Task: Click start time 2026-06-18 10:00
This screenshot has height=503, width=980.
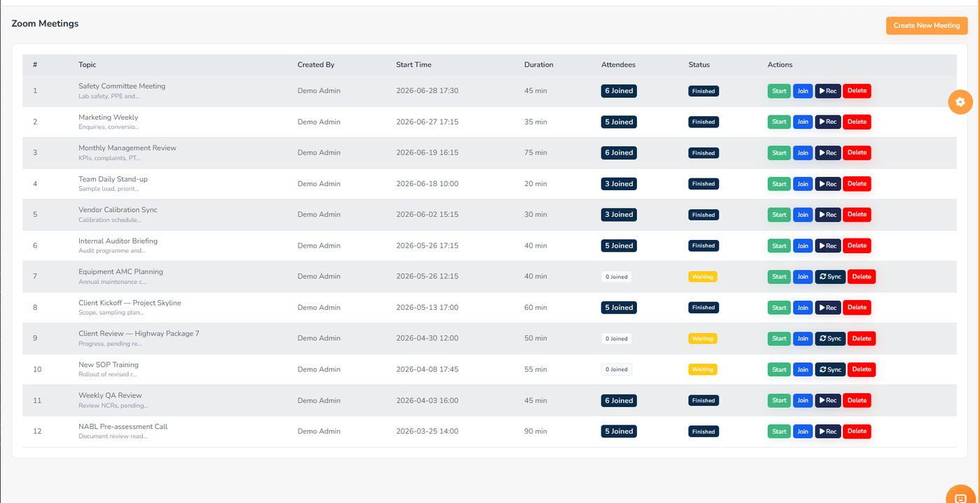Action: coord(427,184)
